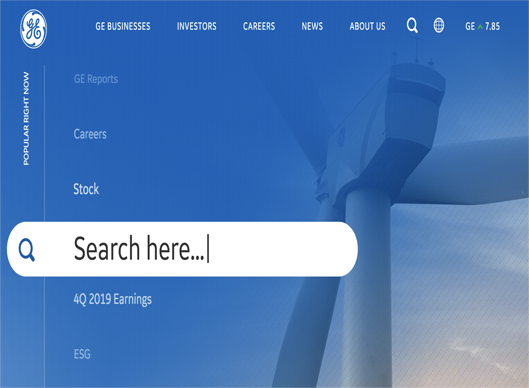Open the About Us menu
Image resolution: width=529 pixels, height=388 pixels.
tap(367, 26)
